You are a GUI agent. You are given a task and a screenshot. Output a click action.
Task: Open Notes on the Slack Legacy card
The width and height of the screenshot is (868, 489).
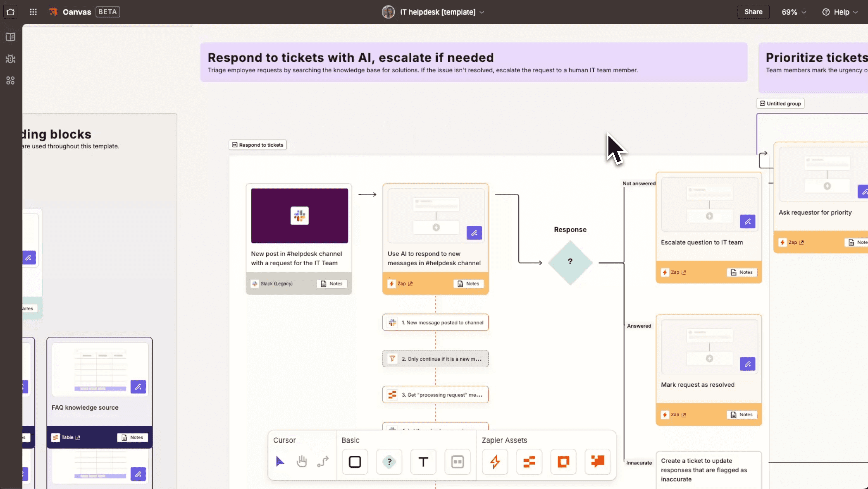[x=331, y=283]
